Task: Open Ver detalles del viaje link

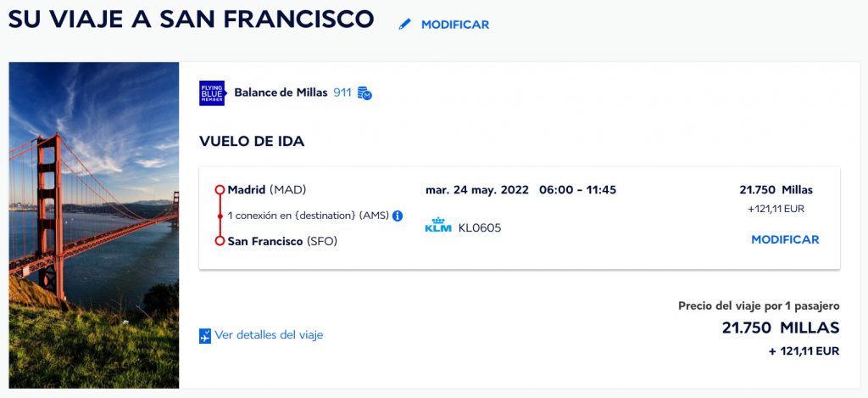Action: click(x=269, y=335)
